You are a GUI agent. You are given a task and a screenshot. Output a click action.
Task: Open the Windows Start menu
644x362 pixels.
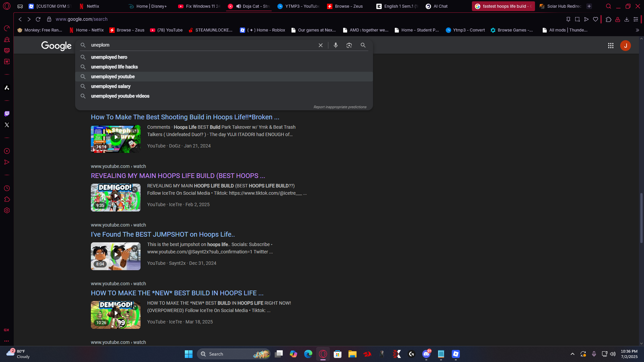coord(189,354)
